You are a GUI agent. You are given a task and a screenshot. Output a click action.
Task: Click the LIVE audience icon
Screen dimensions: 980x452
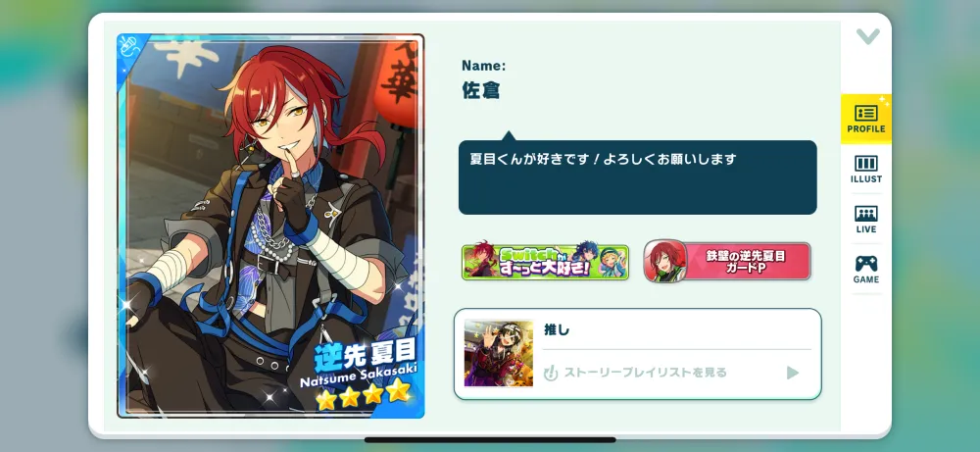click(x=865, y=214)
